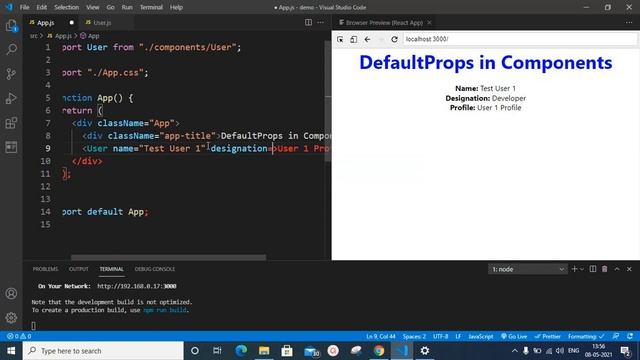The height and width of the screenshot is (360, 640).
Task: Maximize the panel with up chevron
Action: pos(617,269)
